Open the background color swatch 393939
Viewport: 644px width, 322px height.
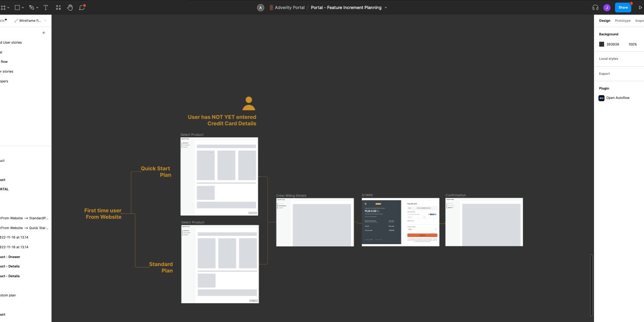point(601,44)
